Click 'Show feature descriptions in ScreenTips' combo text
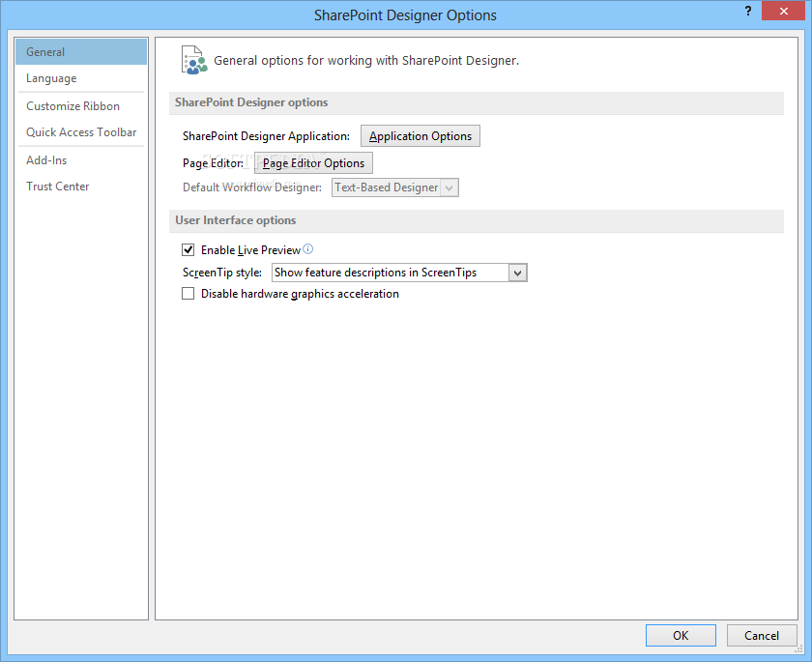The height and width of the screenshot is (662, 812). (x=375, y=273)
